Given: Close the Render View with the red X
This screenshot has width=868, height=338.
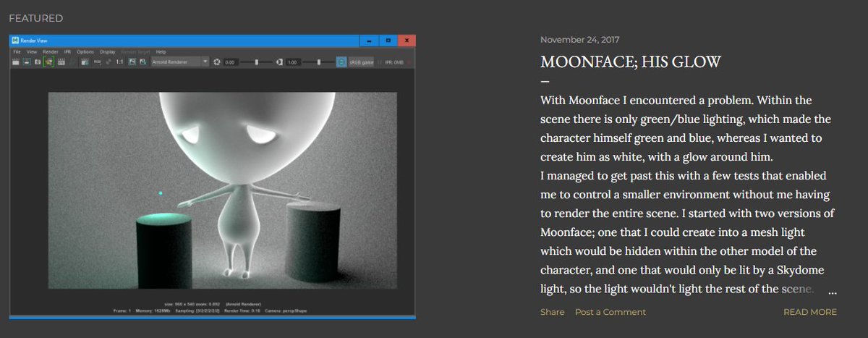Looking at the screenshot, I should (407, 41).
